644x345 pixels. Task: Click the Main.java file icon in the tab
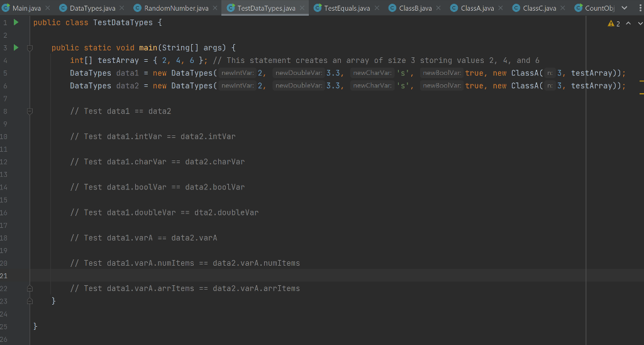click(x=6, y=8)
